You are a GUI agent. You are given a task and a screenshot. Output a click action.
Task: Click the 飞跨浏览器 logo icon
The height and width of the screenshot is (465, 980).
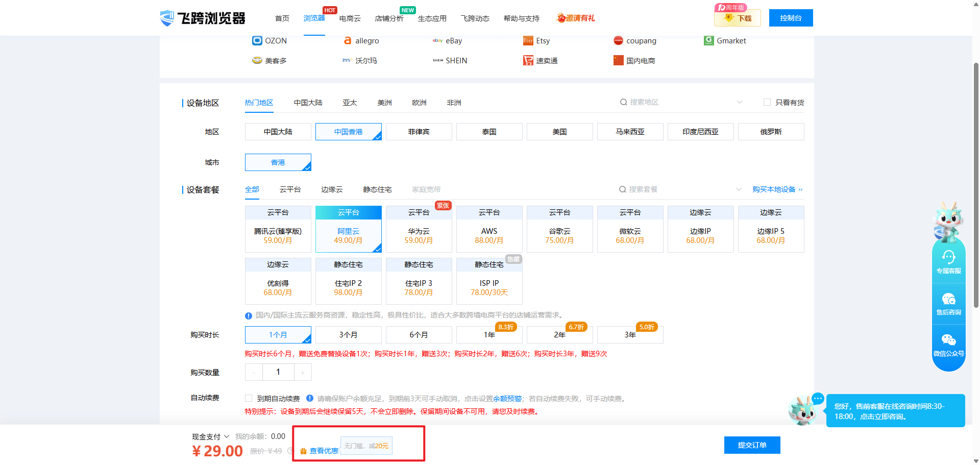tap(167, 18)
